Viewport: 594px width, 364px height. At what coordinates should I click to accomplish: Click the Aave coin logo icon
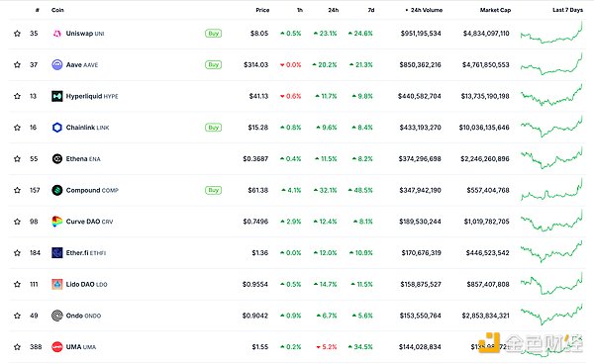(56, 65)
